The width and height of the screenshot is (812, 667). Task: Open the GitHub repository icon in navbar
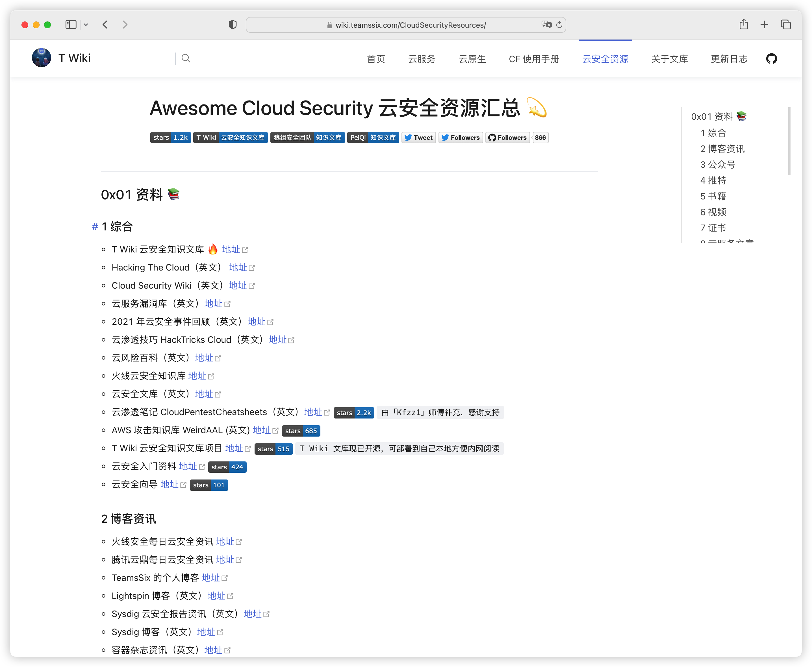point(771,59)
